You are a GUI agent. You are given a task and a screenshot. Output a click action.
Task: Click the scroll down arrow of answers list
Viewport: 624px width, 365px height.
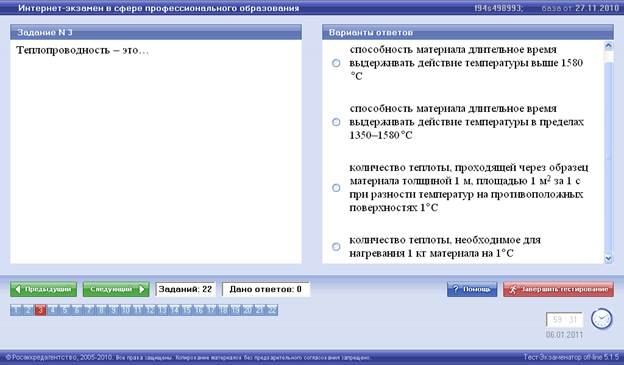[x=608, y=259]
